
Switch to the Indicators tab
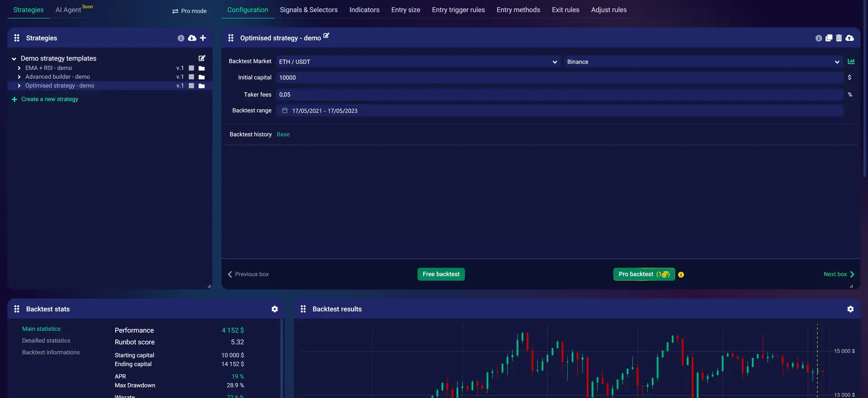[364, 10]
